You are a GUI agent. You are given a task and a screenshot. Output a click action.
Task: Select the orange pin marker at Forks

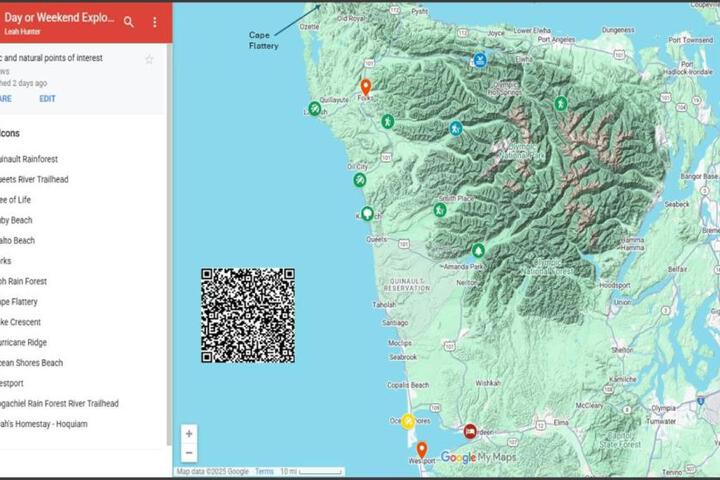coord(366,87)
